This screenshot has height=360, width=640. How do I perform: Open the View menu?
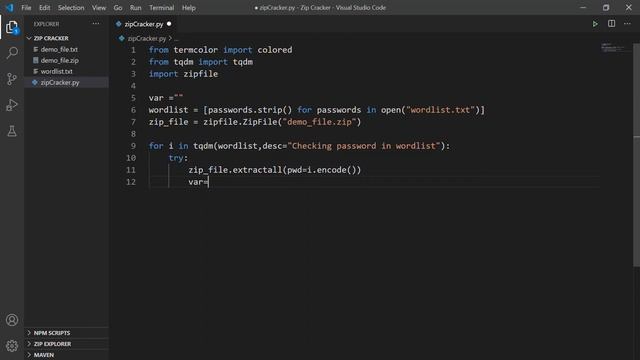pos(99,7)
